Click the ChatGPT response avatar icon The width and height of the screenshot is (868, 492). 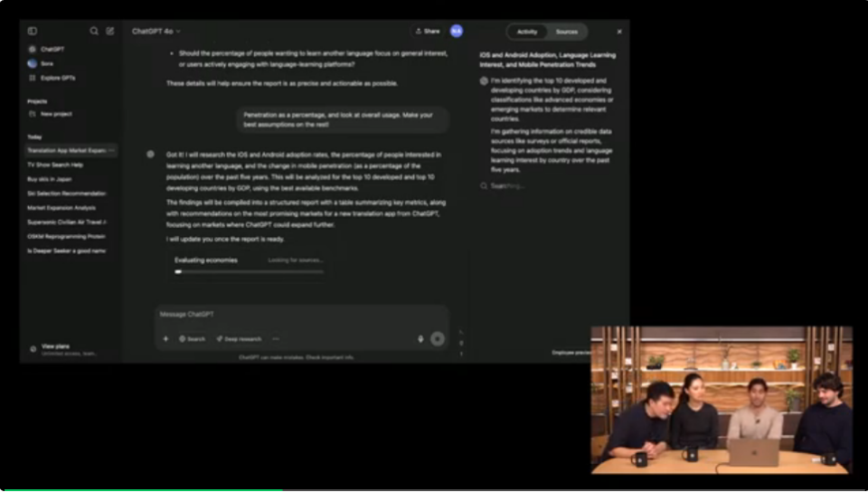[x=151, y=155]
